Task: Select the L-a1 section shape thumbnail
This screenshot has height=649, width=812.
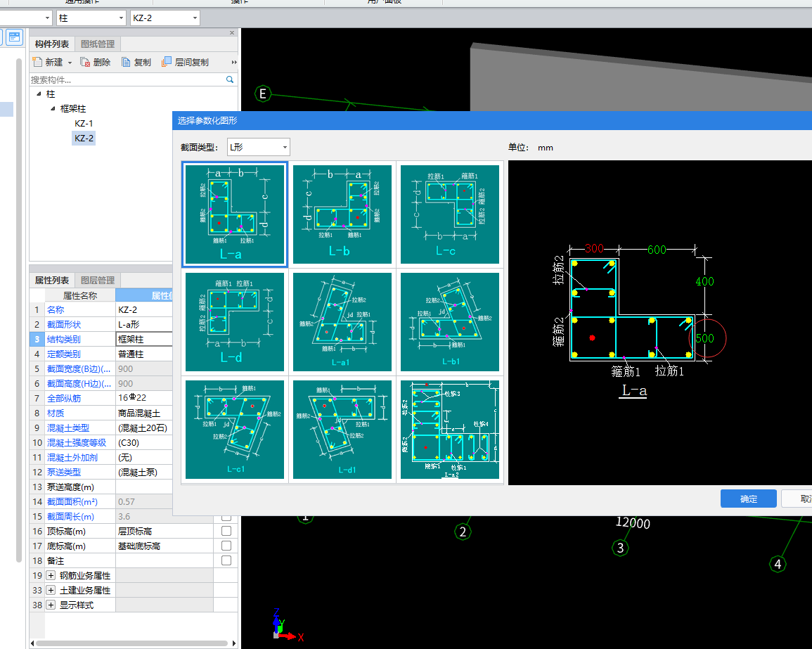Action: coord(342,321)
